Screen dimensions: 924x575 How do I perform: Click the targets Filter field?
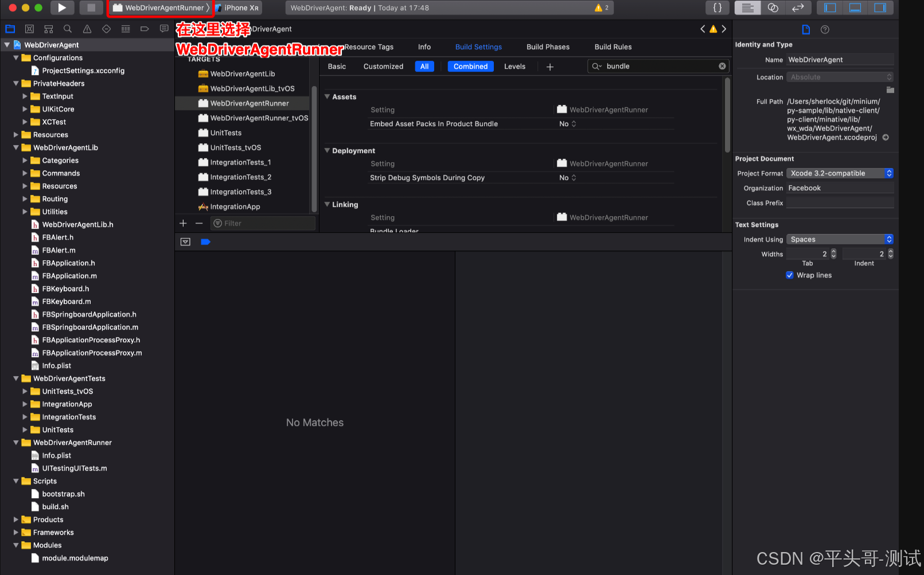click(263, 223)
